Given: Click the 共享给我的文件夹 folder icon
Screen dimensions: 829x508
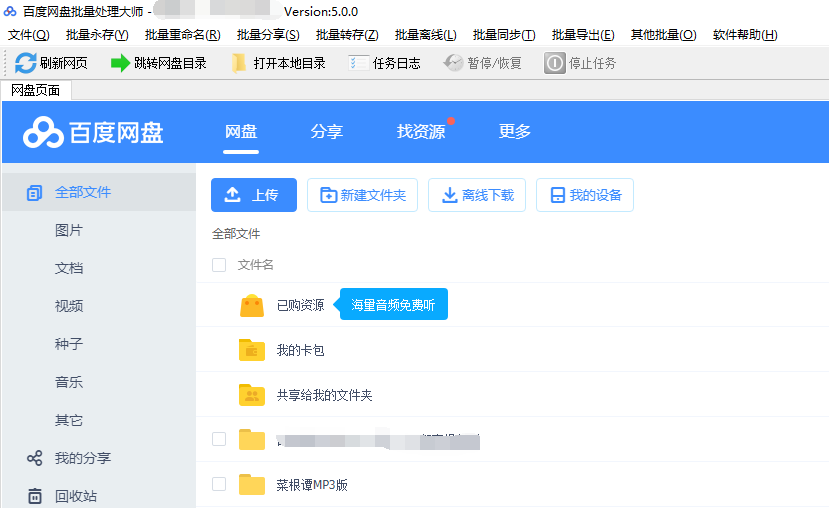Looking at the screenshot, I should pos(252,395).
